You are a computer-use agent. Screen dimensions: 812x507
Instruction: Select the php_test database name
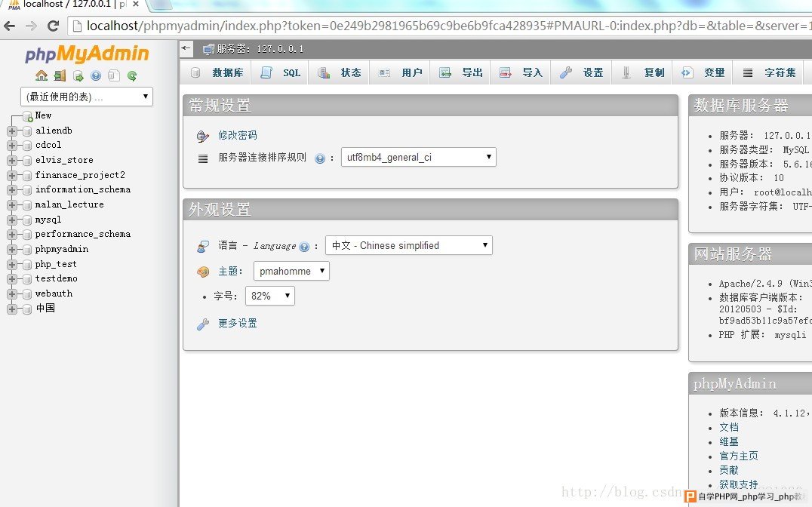56,264
